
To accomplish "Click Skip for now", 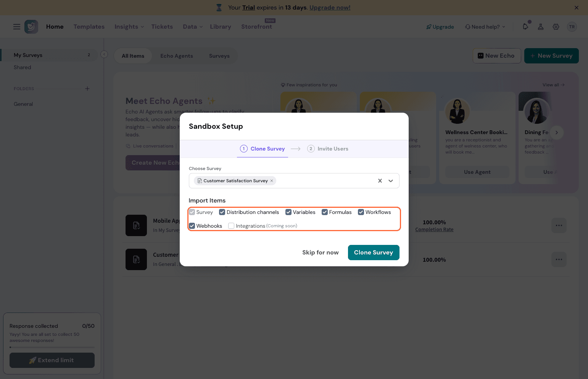I will [x=320, y=253].
